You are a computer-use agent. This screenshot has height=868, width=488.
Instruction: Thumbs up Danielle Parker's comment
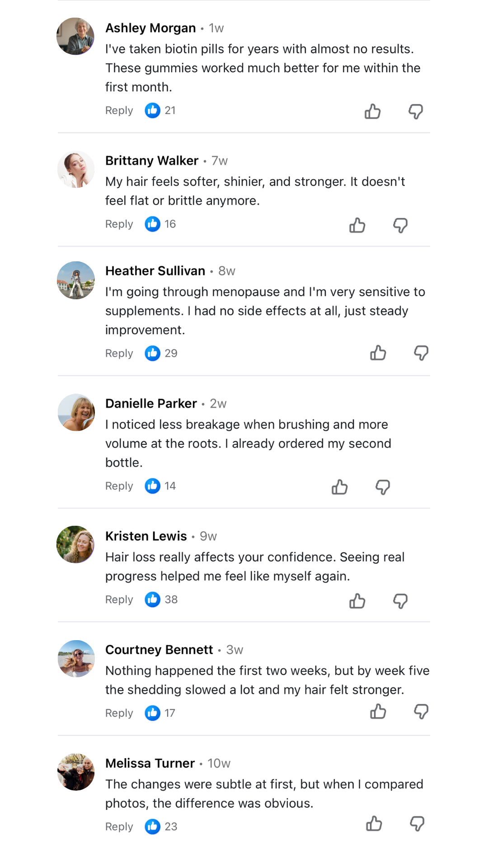340,487
